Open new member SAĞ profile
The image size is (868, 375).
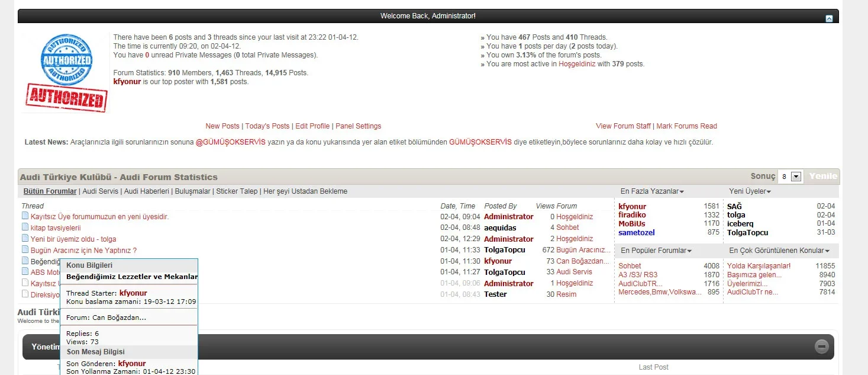pyautogui.click(x=734, y=207)
